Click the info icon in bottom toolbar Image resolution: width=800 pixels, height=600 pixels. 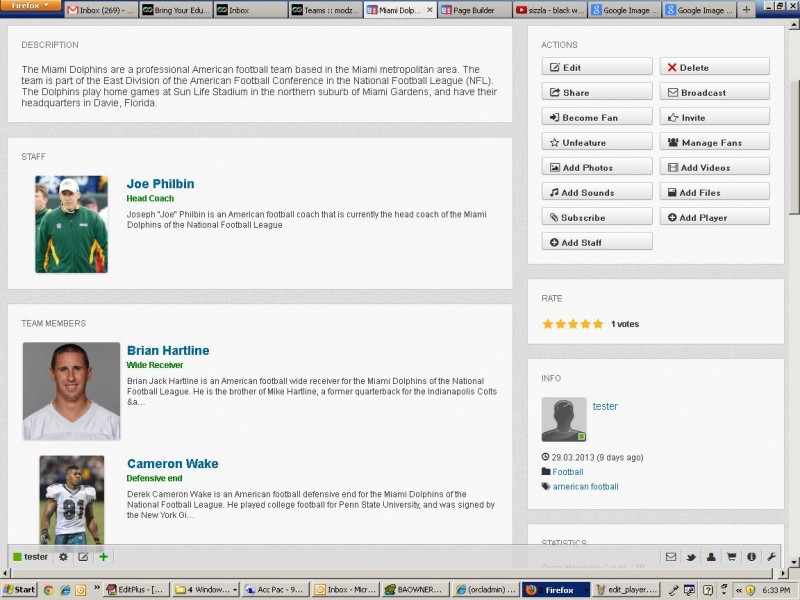(x=752, y=557)
